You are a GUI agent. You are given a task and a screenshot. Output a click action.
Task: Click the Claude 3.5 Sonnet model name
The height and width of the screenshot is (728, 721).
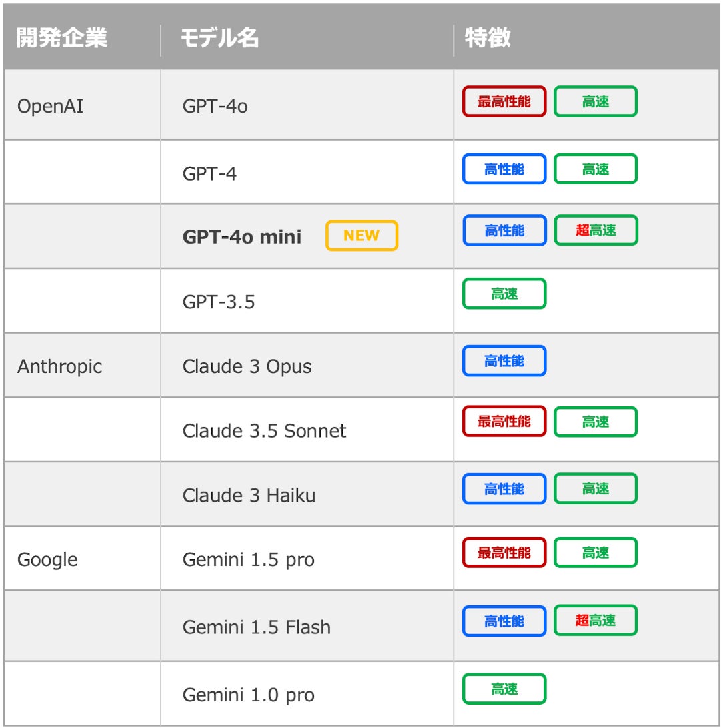pos(264,431)
